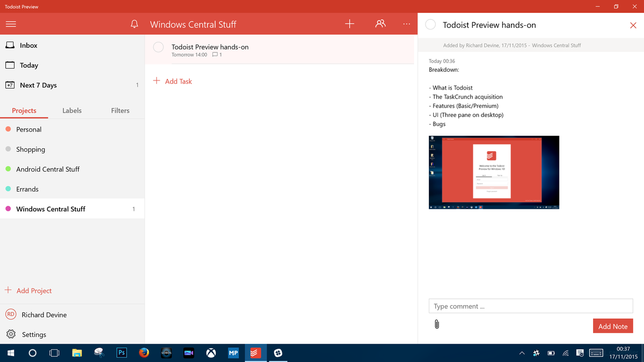Open Task View in taskbar
Image resolution: width=644 pixels, height=362 pixels.
point(54,353)
